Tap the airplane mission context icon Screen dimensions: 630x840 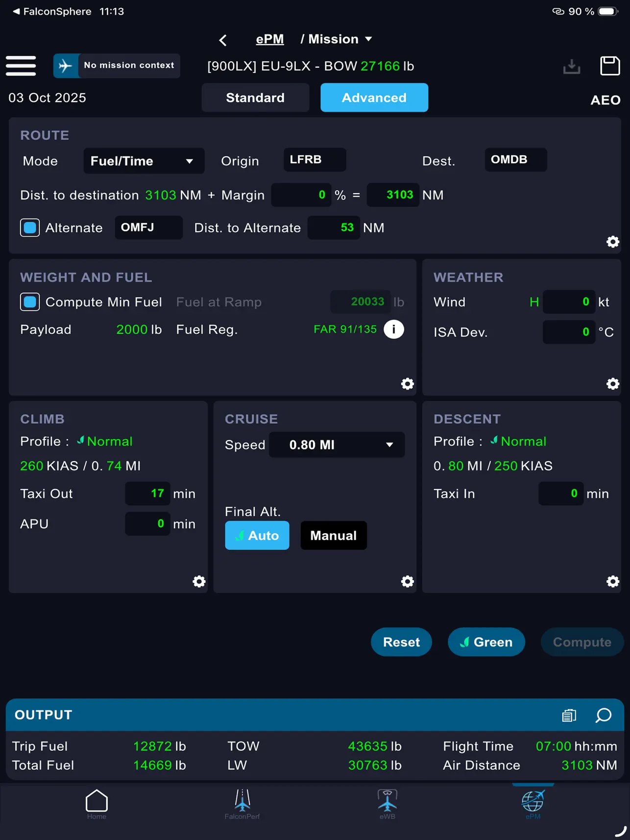(x=65, y=66)
